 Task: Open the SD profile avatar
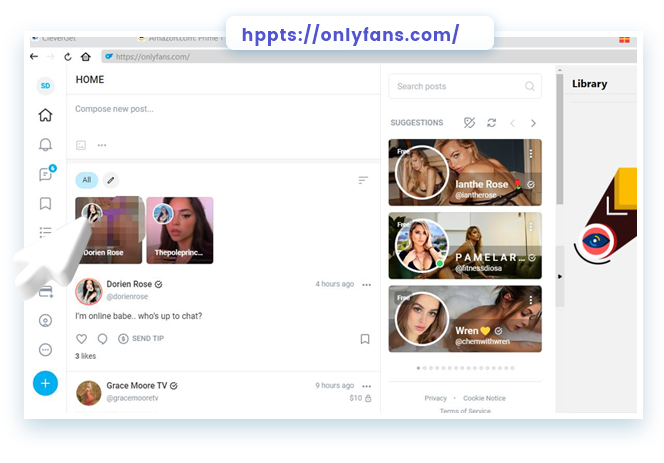pyautogui.click(x=45, y=86)
